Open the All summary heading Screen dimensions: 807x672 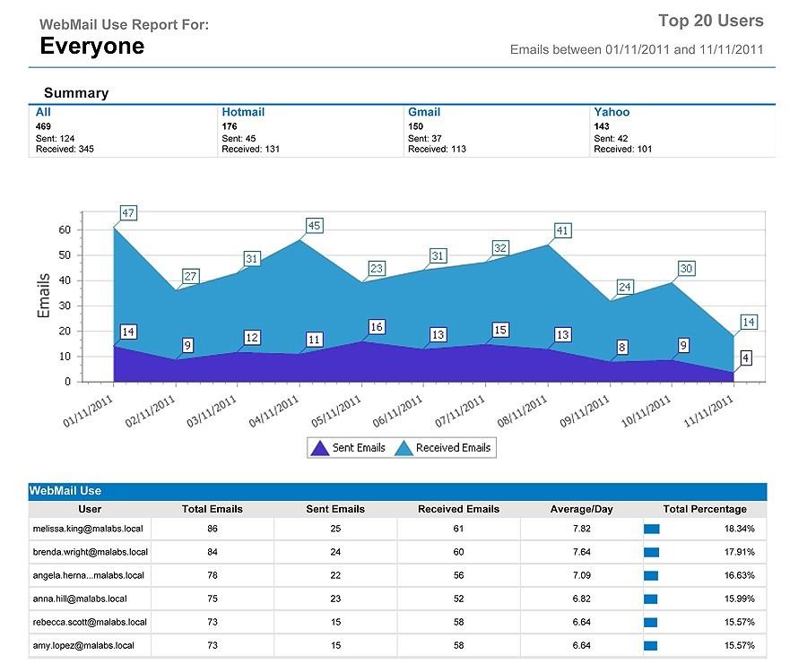tap(43, 112)
